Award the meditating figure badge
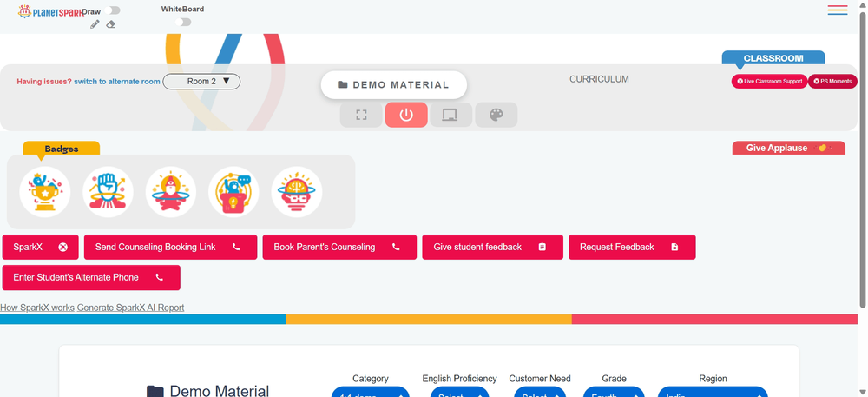This screenshot has height=397, width=868. coord(170,192)
